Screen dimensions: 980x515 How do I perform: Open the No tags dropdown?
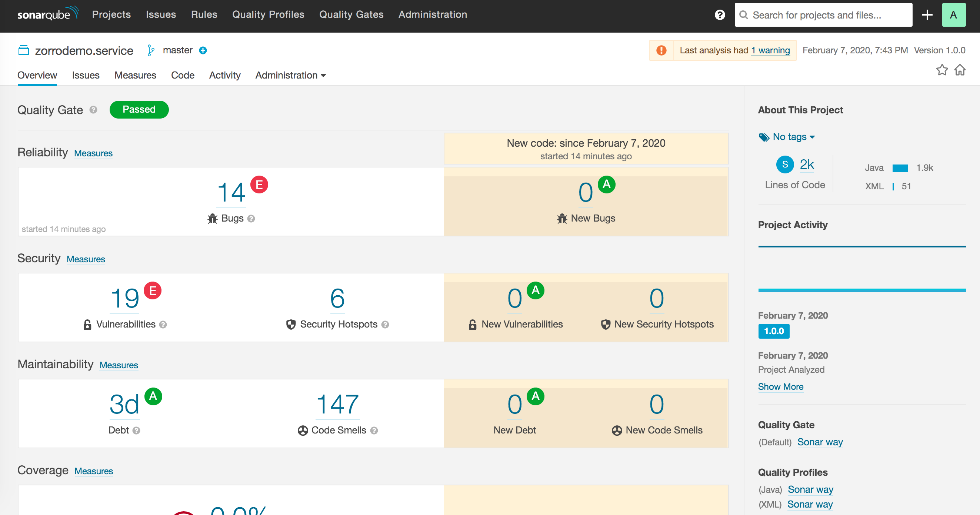click(x=794, y=137)
